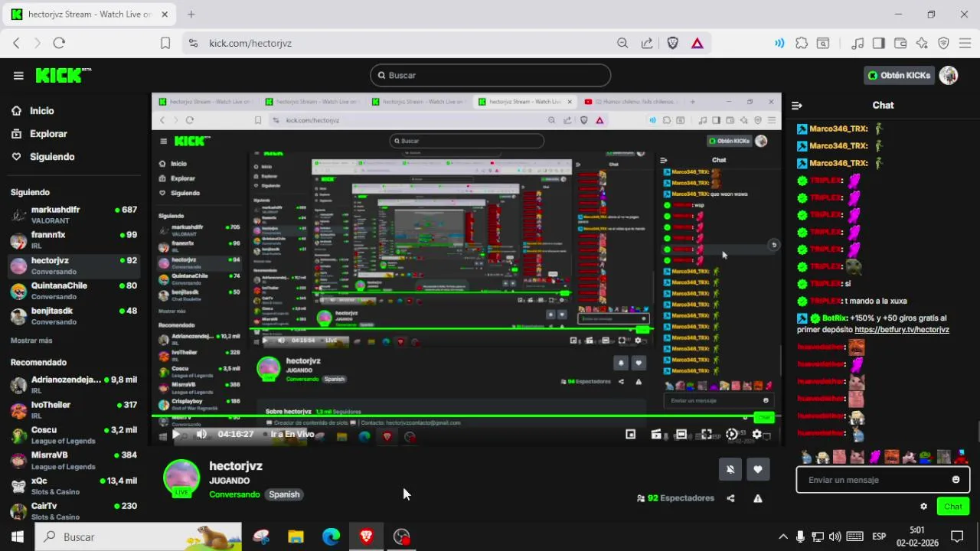Open the emoji picker in chat input
The width and height of the screenshot is (980, 551).
pyautogui.click(x=955, y=480)
